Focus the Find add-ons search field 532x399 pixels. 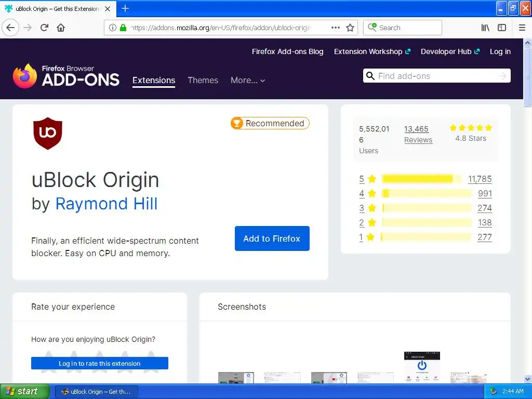click(436, 76)
